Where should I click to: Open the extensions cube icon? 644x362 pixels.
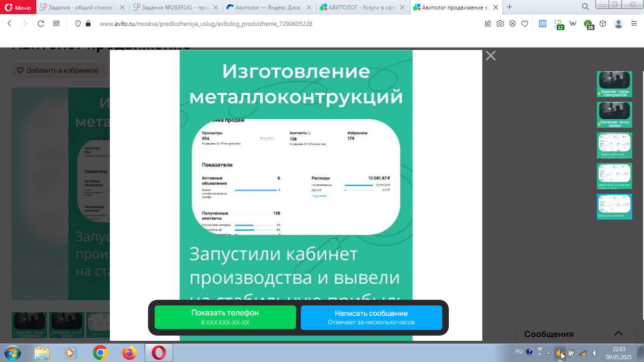[603, 24]
